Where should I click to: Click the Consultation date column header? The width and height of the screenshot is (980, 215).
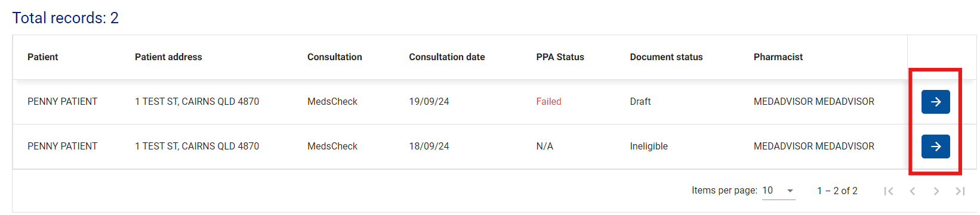click(x=447, y=57)
